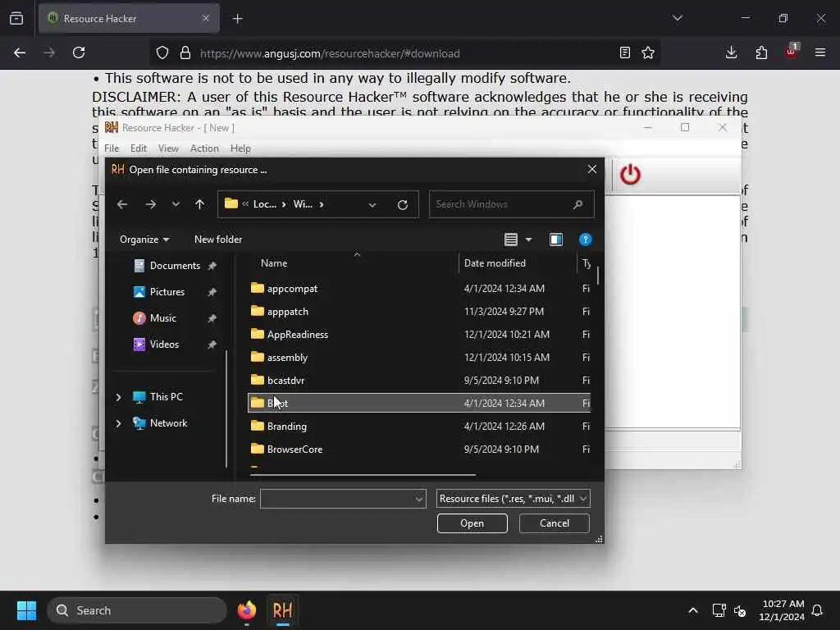Open Firefox from the taskbar
The height and width of the screenshot is (630, 840).
pos(247,610)
